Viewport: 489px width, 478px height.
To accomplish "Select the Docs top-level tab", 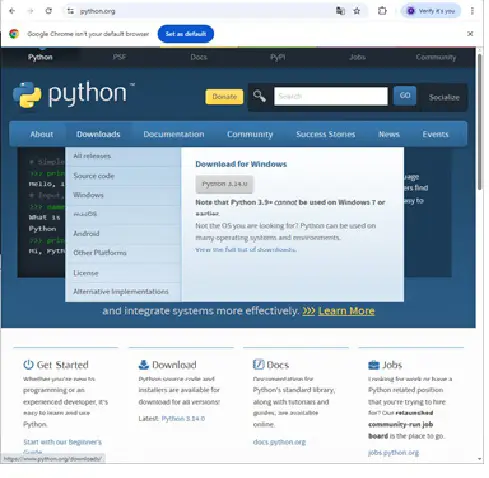I will pos(199,57).
